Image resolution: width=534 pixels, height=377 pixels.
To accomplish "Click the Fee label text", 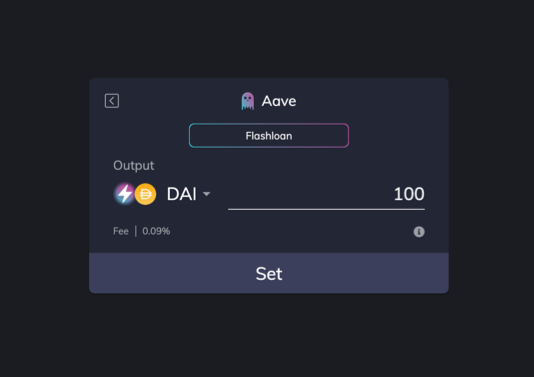I will tap(121, 231).
